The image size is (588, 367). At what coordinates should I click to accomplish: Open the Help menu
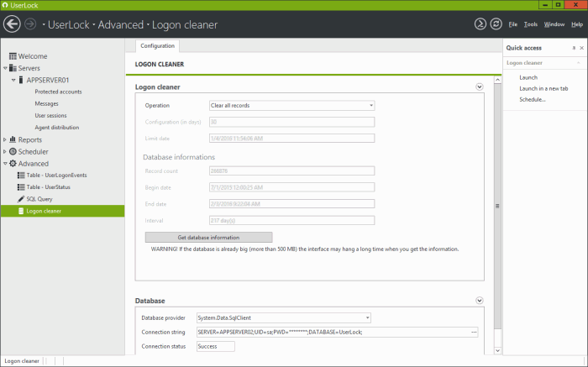tap(577, 24)
